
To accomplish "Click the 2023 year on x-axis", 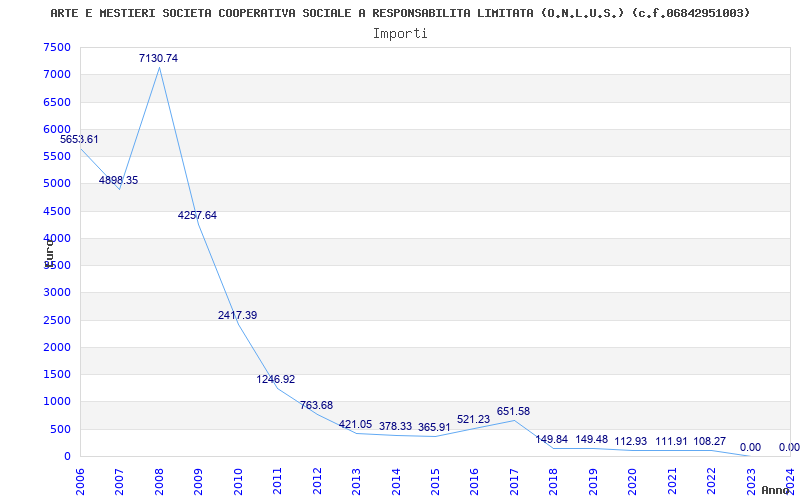I will [x=751, y=481].
